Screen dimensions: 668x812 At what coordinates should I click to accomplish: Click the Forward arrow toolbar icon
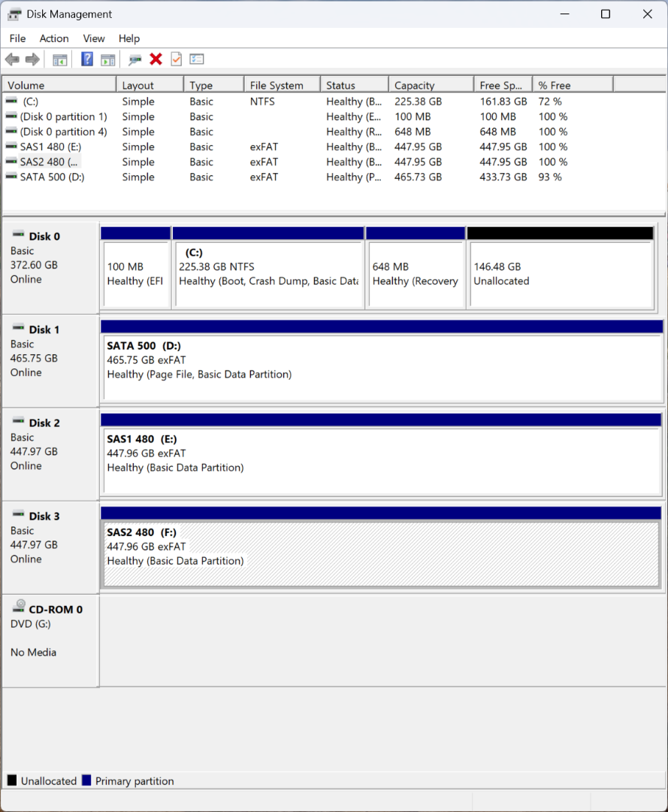pyautogui.click(x=32, y=59)
